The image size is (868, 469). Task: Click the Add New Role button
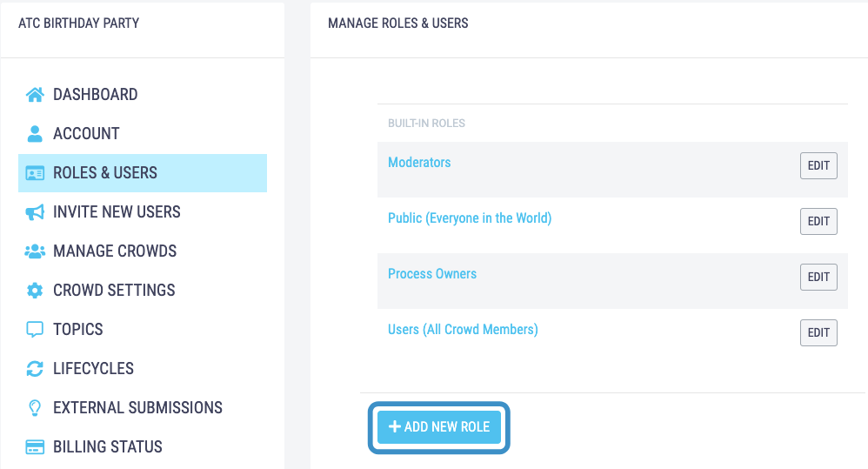pos(439,427)
